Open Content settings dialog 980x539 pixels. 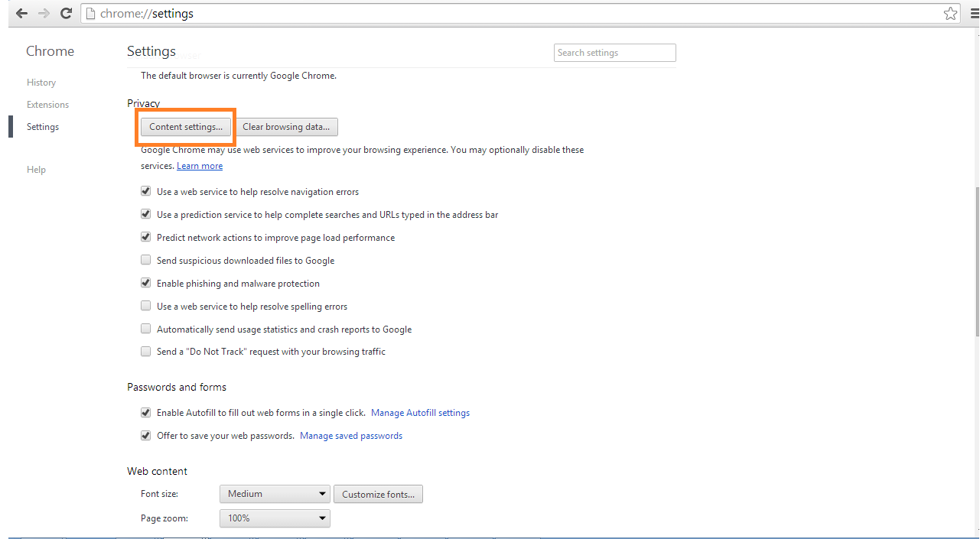pos(186,127)
